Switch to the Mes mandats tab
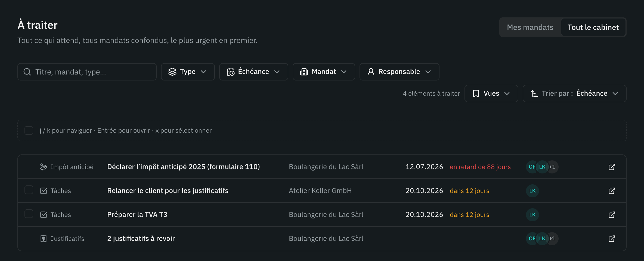 point(530,27)
